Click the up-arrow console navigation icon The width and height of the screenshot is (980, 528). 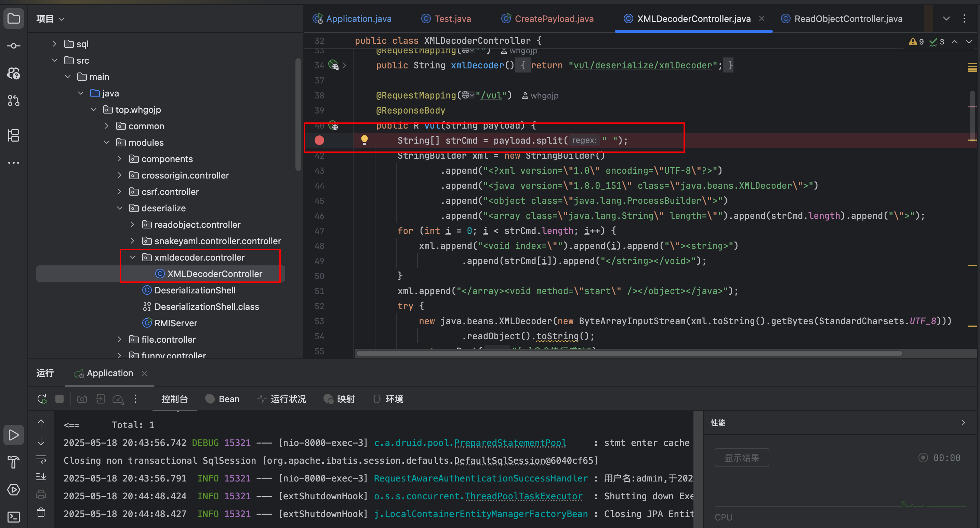41,424
